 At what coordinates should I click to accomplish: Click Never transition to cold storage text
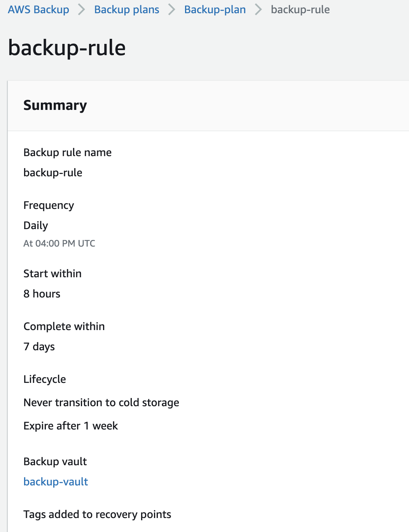[x=101, y=402]
